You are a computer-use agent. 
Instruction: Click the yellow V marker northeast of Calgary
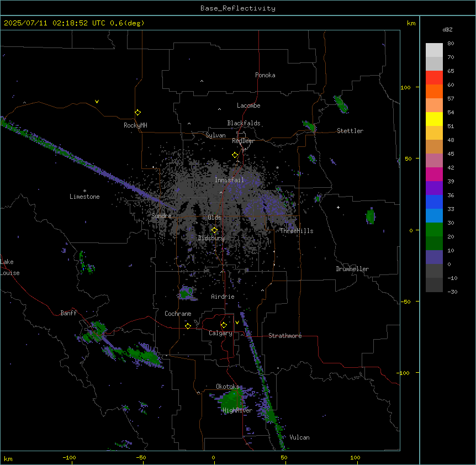click(x=237, y=323)
